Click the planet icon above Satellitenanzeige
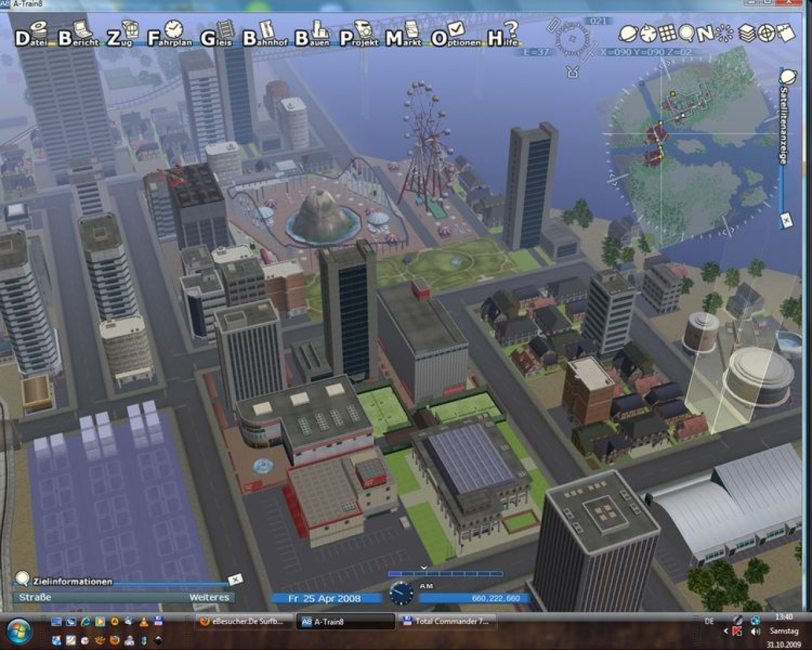The image size is (812, 650). [788, 77]
